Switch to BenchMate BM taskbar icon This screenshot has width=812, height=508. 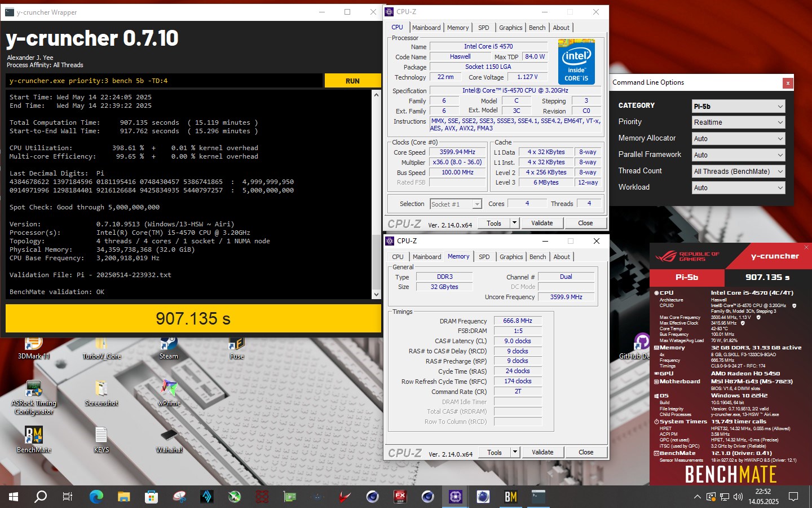(510, 497)
